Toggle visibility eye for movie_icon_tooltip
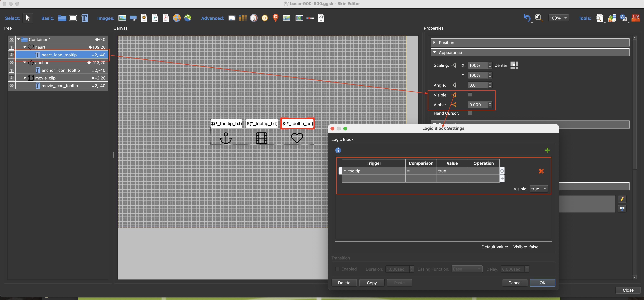644x300 pixels. click(x=12, y=86)
